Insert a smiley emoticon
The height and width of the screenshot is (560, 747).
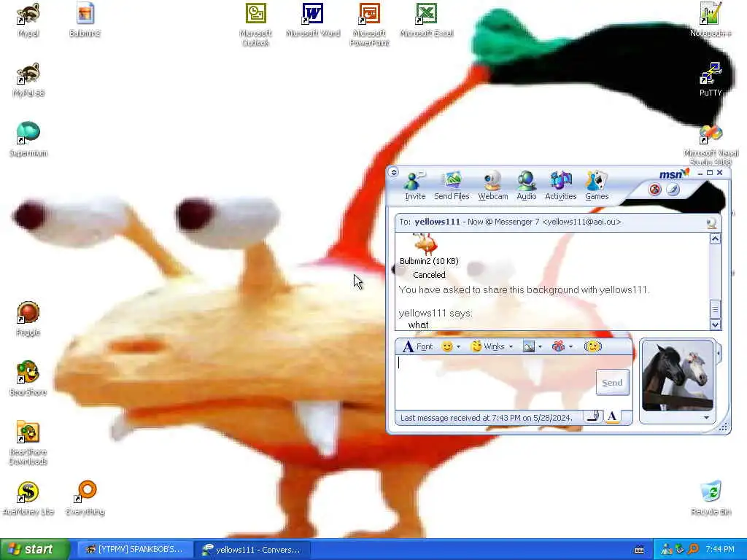pyautogui.click(x=447, y=346)
